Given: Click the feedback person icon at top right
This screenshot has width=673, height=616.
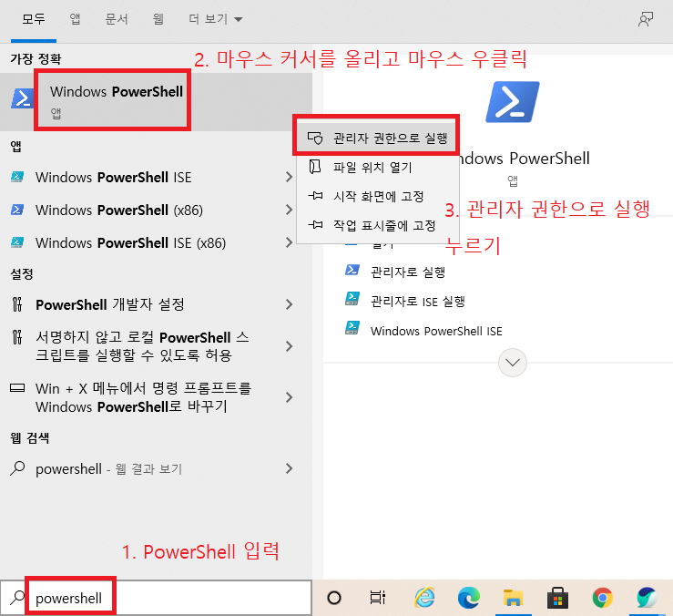Looking at the screenshot, I should (x=645, y=19).
